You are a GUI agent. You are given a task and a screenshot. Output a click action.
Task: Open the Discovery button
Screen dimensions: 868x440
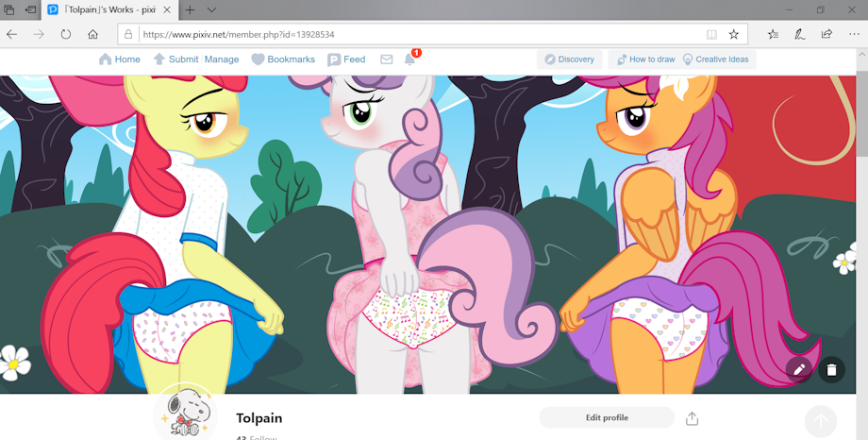569,59
